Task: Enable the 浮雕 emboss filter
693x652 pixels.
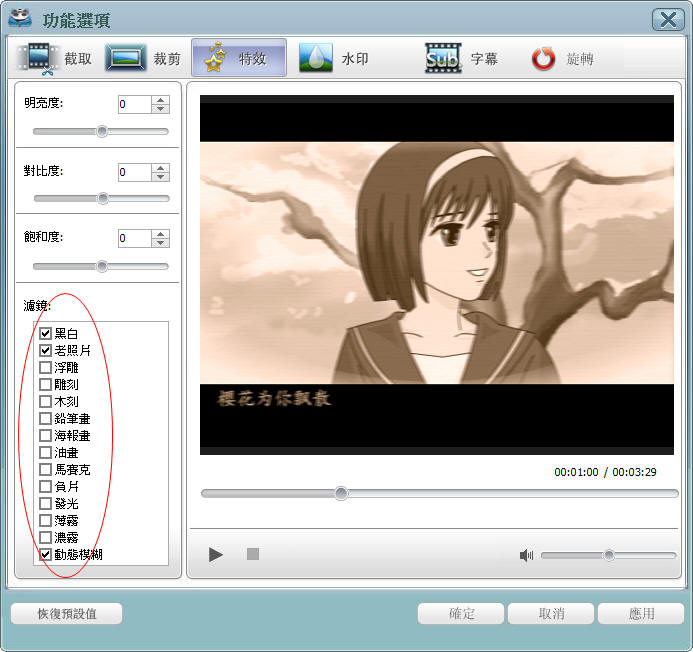Action: 45,368
